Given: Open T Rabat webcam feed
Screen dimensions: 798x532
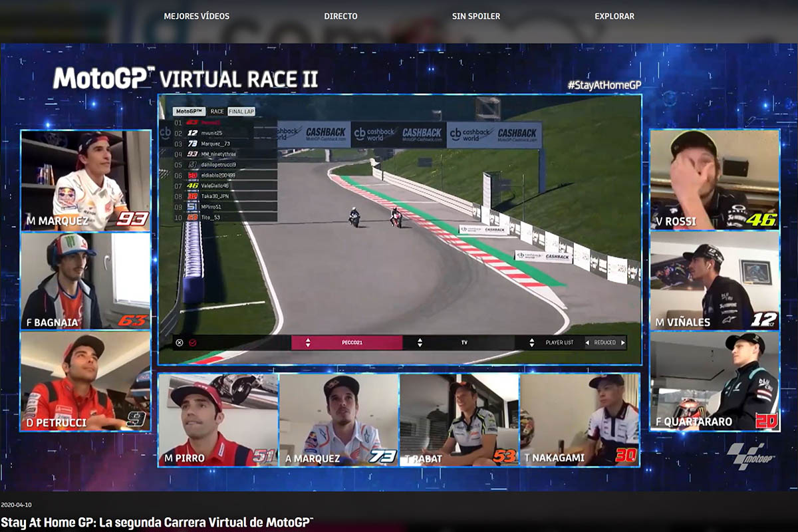Looking at the screenshot, I should coord(460,420).
